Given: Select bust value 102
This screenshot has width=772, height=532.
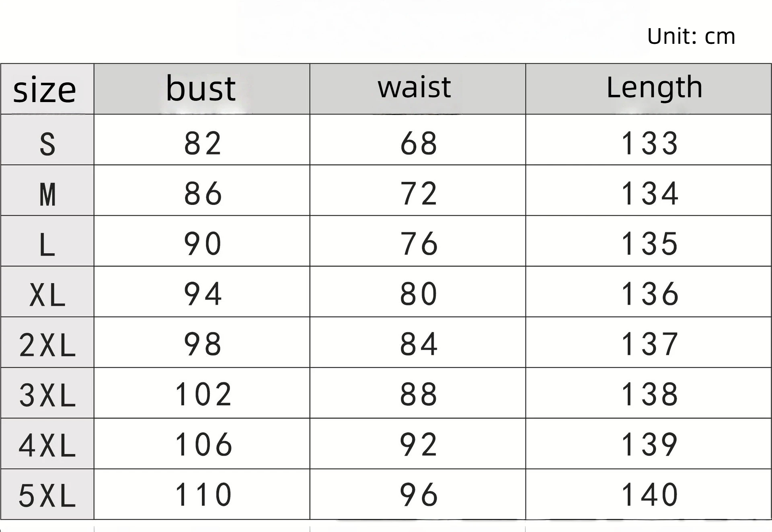Looking at the screenshot, I should 203,394.
